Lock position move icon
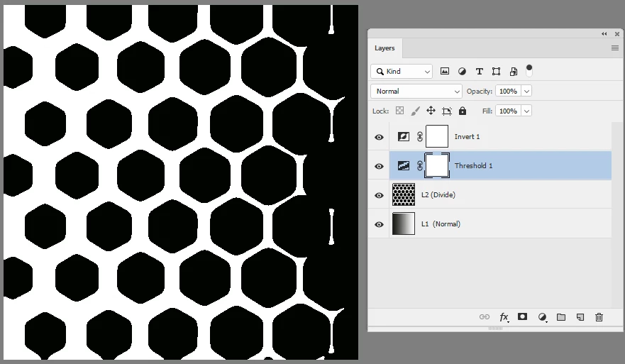 tap(431, 111)
